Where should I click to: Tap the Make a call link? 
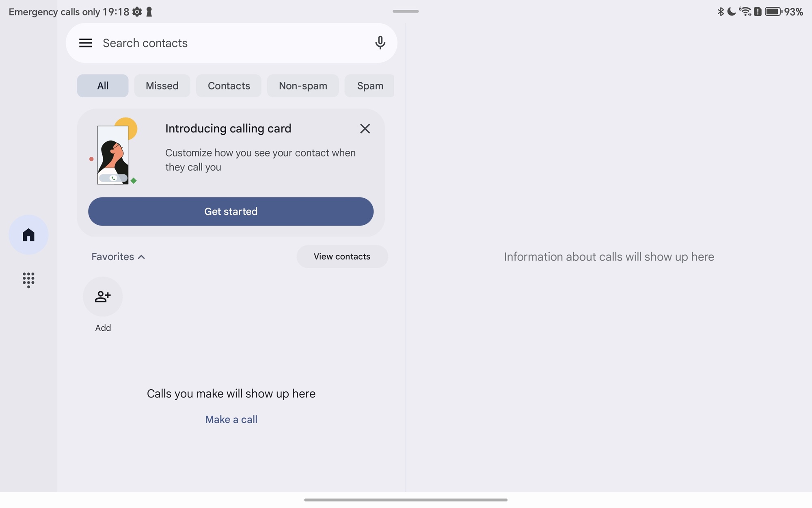(x=231, y=419)
